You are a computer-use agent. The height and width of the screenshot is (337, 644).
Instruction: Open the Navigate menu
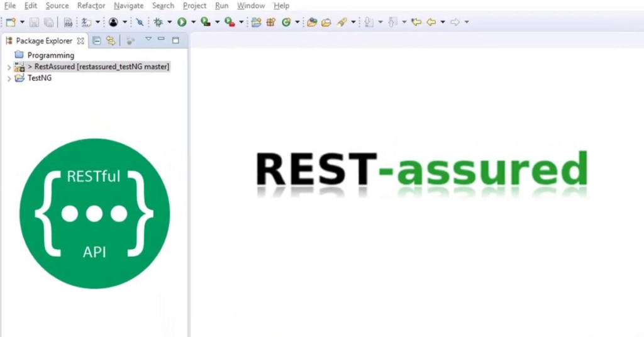(128, 6)
